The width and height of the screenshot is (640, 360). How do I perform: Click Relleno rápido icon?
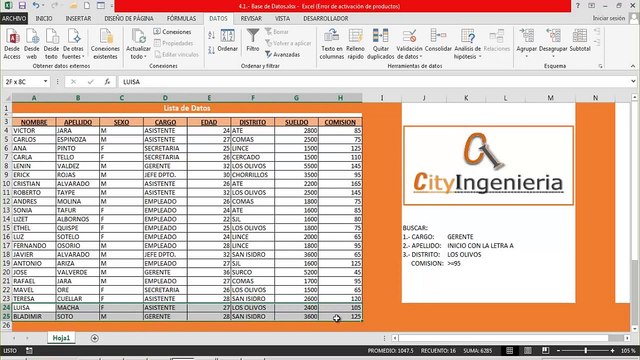coord(356,44)
